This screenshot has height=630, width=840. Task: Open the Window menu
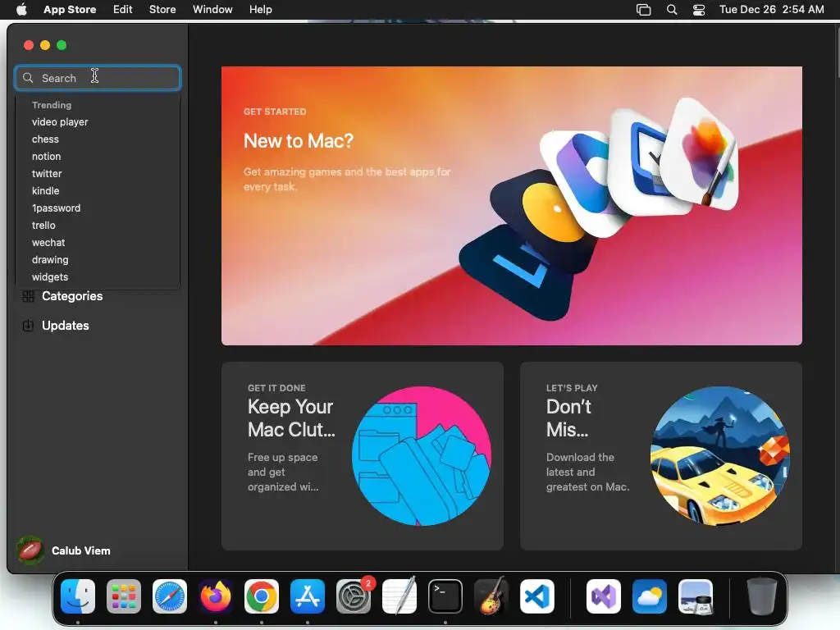click(x=212, y=9)
